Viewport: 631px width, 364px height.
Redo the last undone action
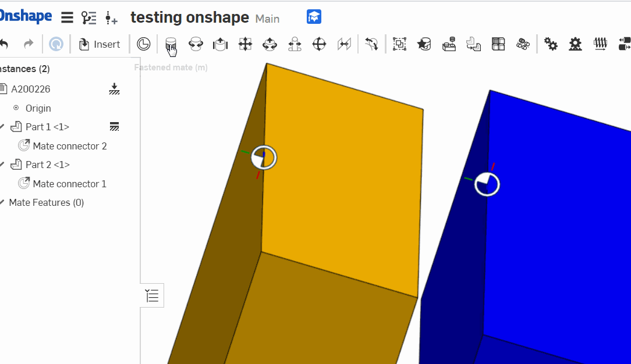[x=29, y=44]
